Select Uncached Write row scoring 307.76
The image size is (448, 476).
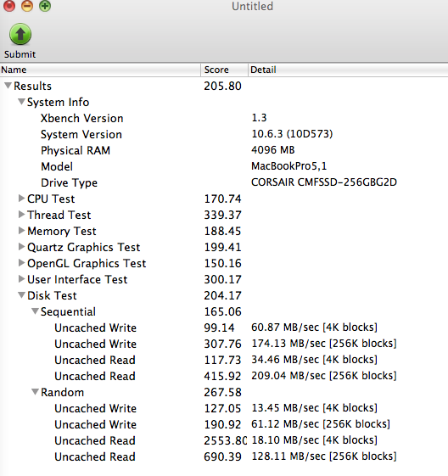[224, 344]
